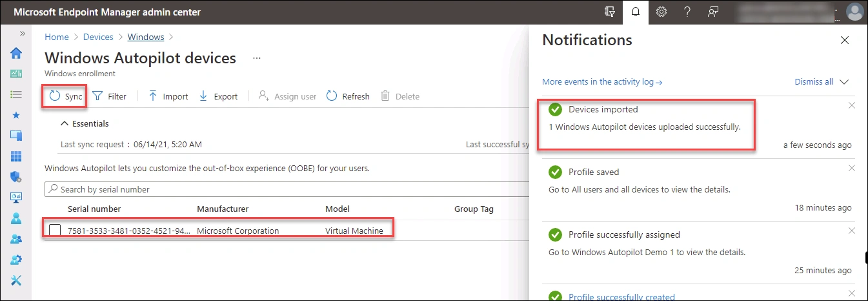Open Tenant administration icon in sidebar

pyautogui.click(x=16, y=260)
